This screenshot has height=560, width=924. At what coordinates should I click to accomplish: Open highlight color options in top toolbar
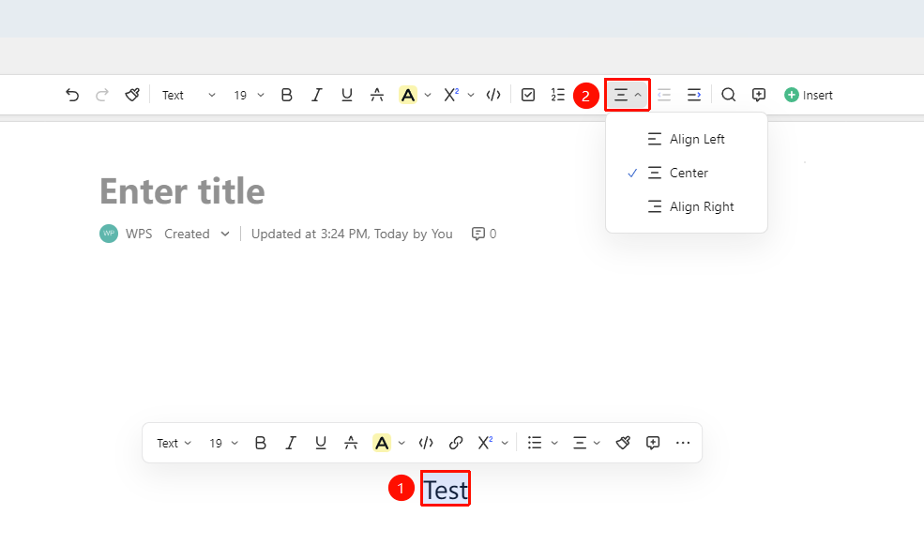pos(428,96)
